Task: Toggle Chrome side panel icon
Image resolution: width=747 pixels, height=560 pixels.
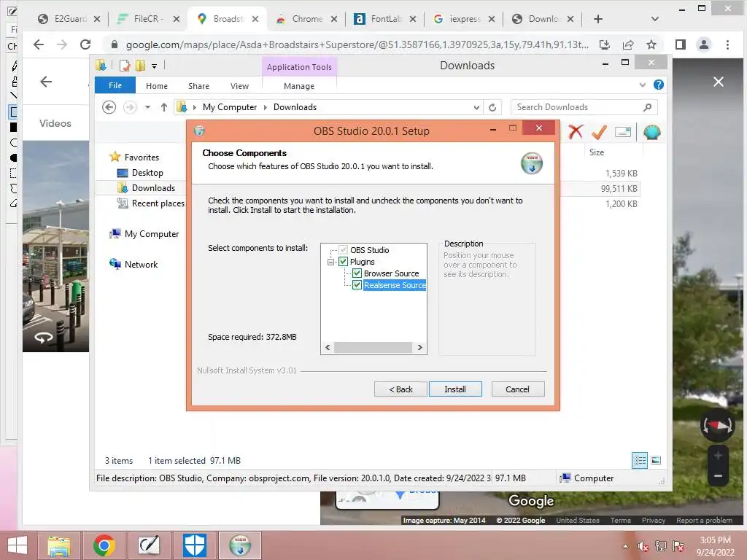Action: [x=681, y=44]
